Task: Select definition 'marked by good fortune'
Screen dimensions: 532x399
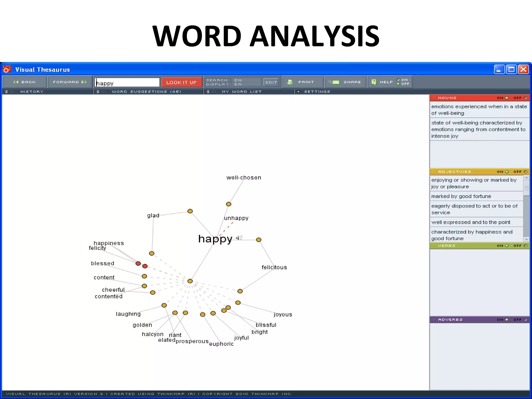Action: [x=476, y=196]
